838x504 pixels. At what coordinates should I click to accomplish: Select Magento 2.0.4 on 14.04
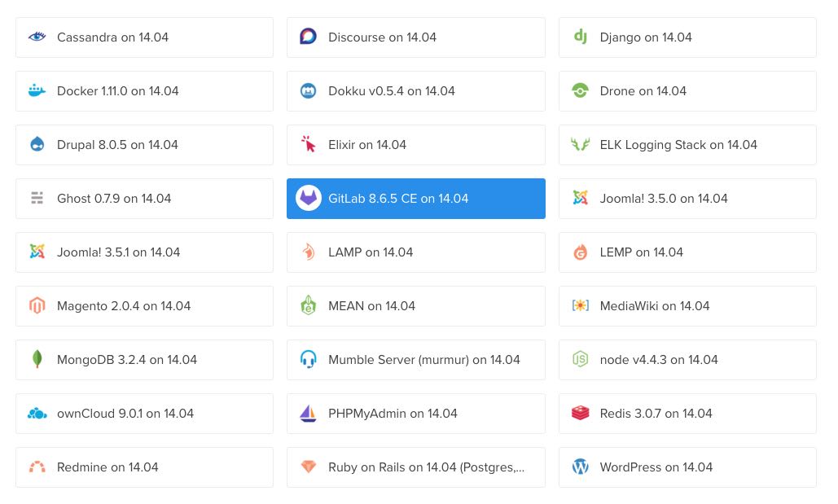tap(144, 306)
